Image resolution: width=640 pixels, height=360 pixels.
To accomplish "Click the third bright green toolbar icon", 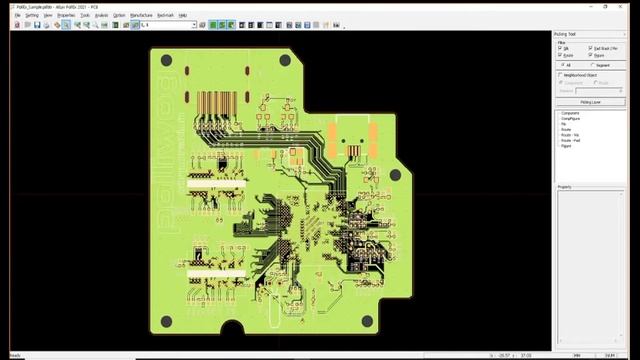I will coord(231,25).
